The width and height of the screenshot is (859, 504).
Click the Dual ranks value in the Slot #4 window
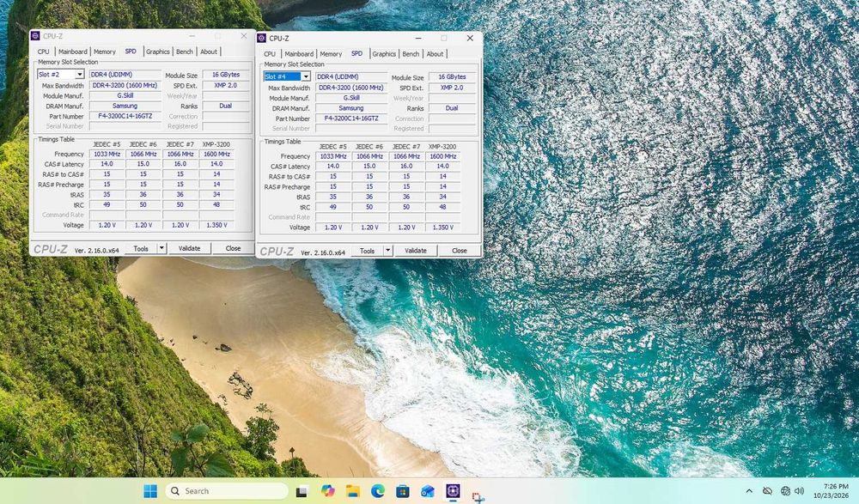(x=452, y=108)
